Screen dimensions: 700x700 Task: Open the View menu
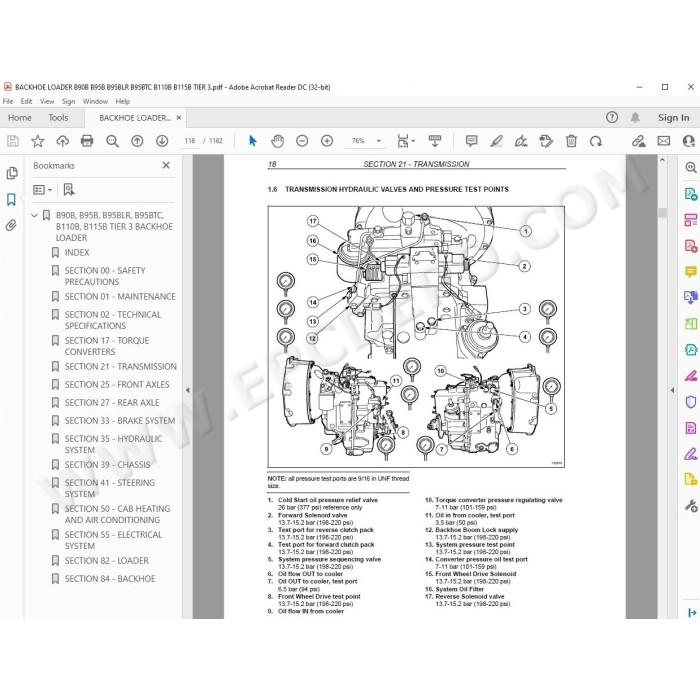(47, 101)
